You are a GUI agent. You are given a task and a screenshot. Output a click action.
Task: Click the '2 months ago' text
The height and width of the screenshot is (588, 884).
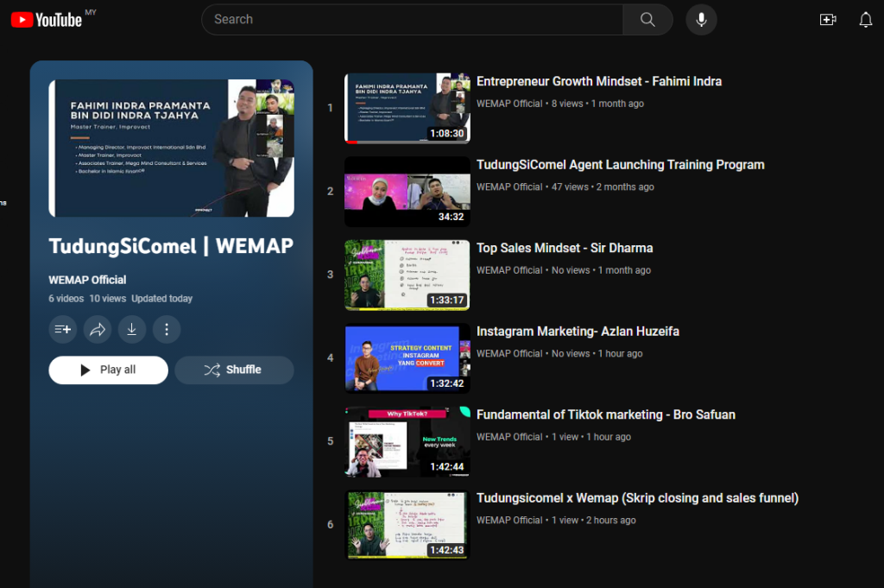pyautogui.click(x=625, y=187)
